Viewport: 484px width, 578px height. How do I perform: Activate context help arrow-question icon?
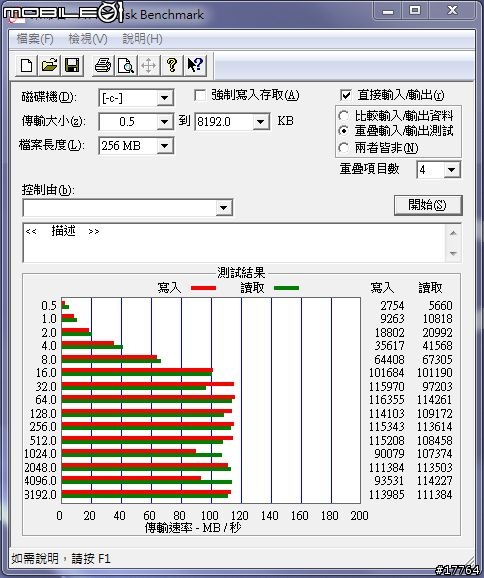pos(195,66)
